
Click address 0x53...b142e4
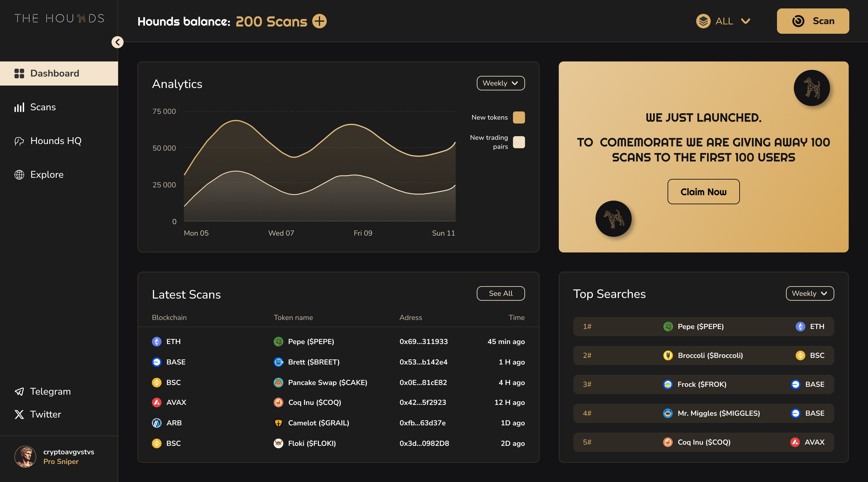423,362
